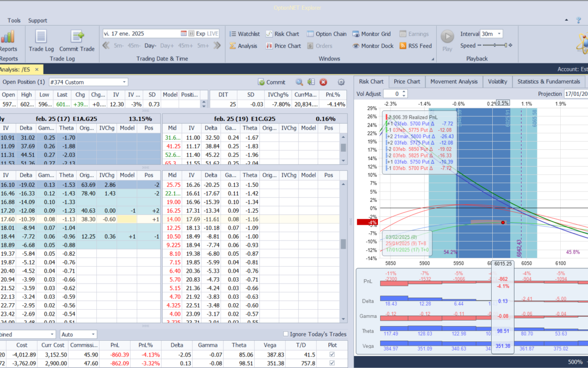Switch to the Risk Chart tab
This screenshot has height=368, width=588.
pyautogui.click(x=371, y=81)
